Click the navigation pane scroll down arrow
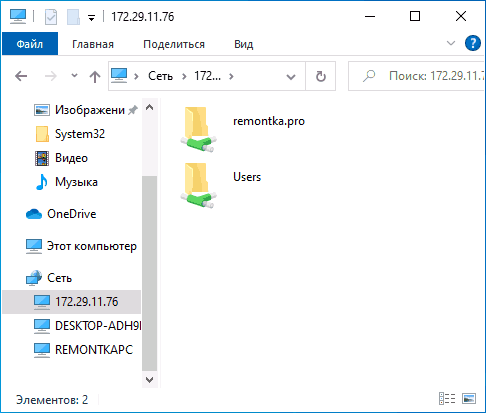The height and width of the screenshot is (413, 486). [150, 380]
